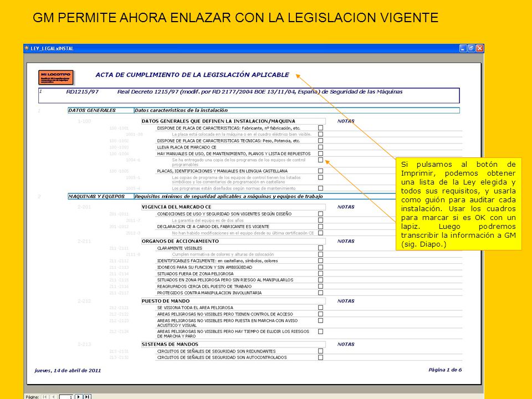This screenshot has width=532, height=399.
Task: Restore down the LEY_LEGALxINSTAL window
Action: click(471, 49)
